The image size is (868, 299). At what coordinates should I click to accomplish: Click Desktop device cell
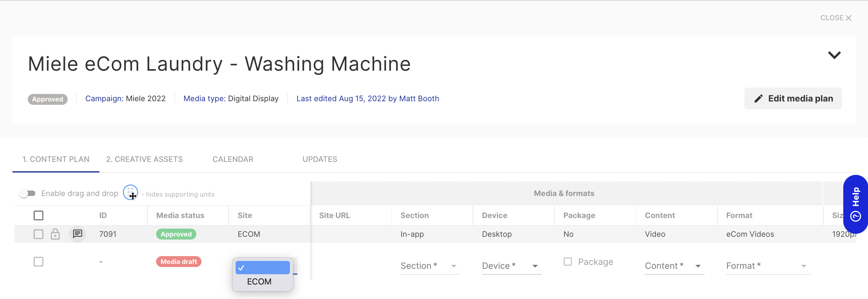[497, 234]
